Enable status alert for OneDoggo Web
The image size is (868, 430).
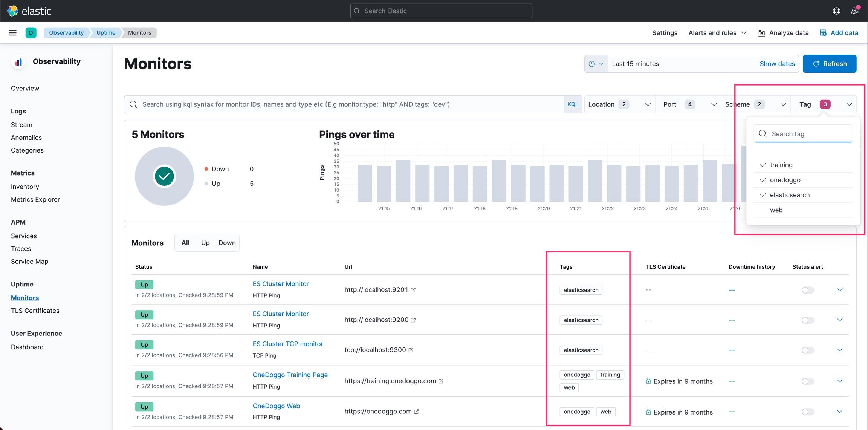tap(807, 412)
